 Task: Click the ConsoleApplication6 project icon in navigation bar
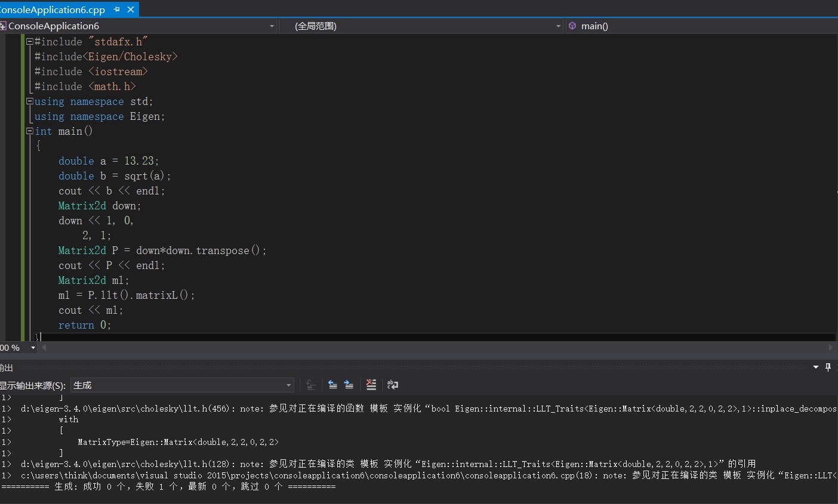[4, 26]
